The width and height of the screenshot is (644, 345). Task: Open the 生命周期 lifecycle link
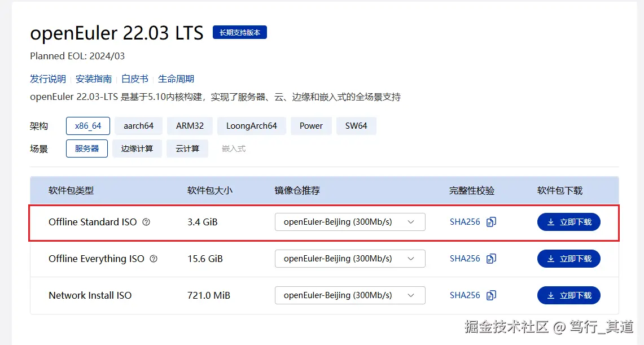[x=176, y=79]
